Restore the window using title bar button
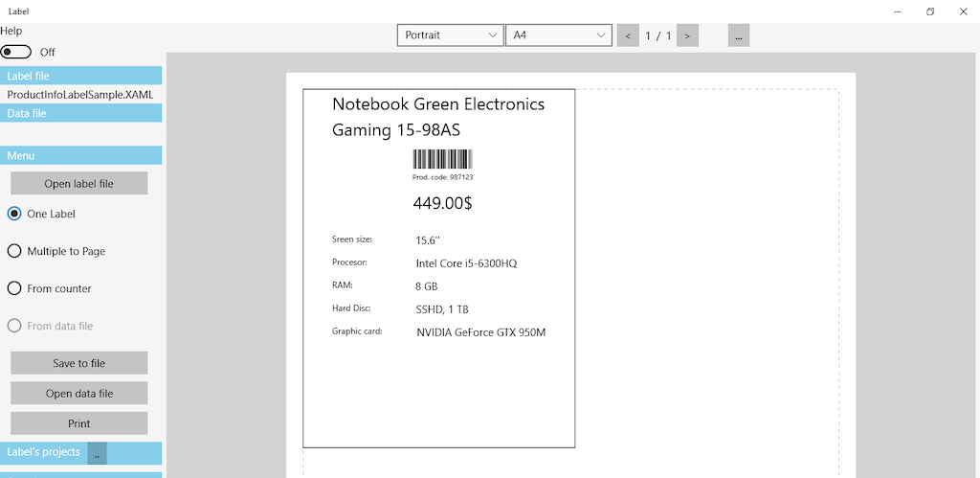This screenshot has width=980, height=478. tap(929, 11)
